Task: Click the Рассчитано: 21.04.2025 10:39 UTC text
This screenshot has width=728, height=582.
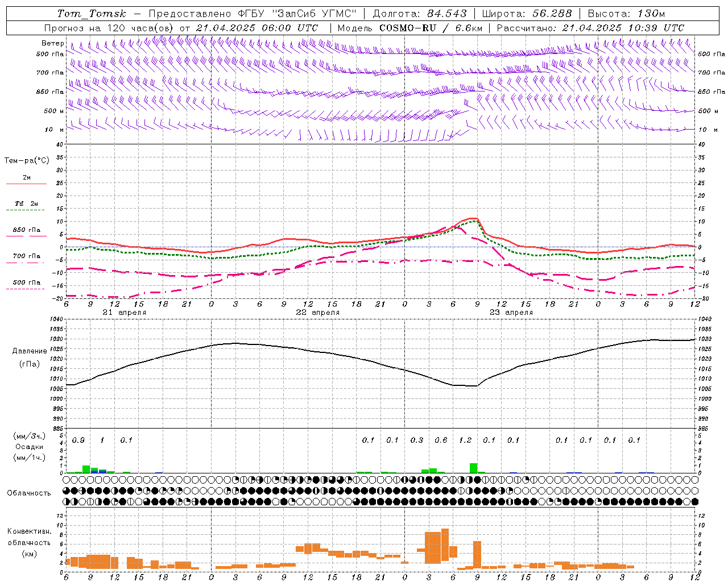Action: tap(590, 28)
